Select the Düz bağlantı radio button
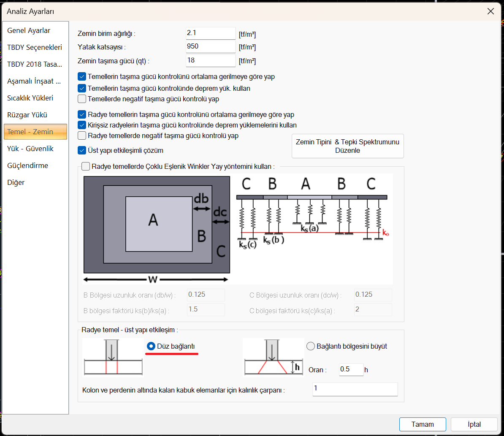This screenshot has width=504, height=436. click(151, 346)
